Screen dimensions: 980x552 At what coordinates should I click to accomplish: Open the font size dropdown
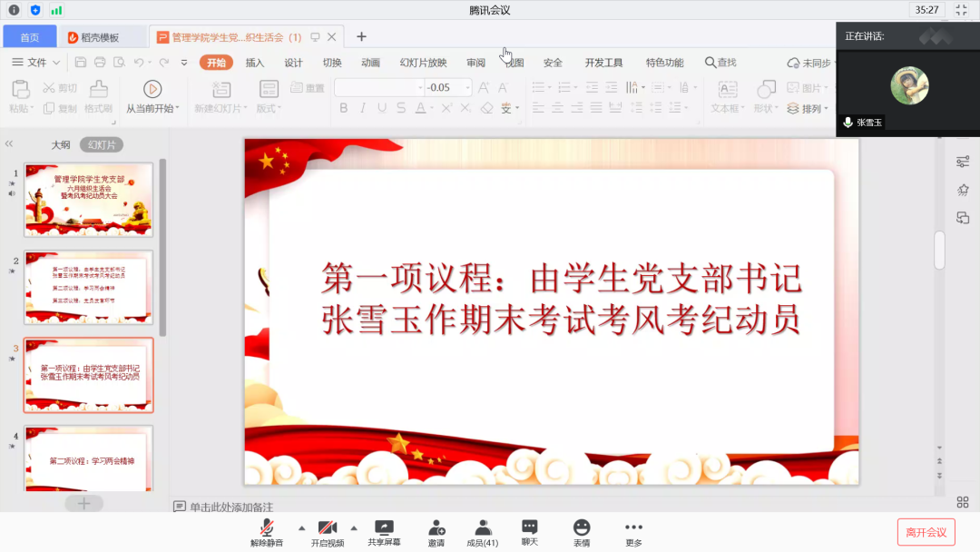pyautogui.click(x=469, y=86)
